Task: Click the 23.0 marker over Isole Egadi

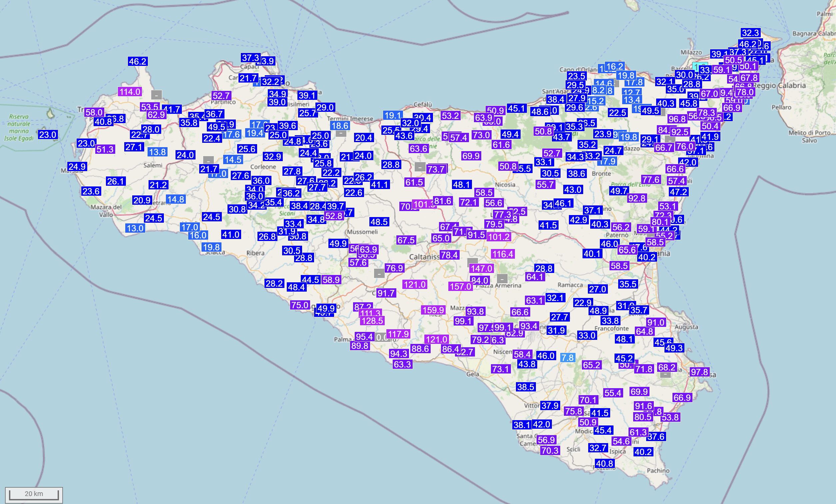Action: pos(48,134)
